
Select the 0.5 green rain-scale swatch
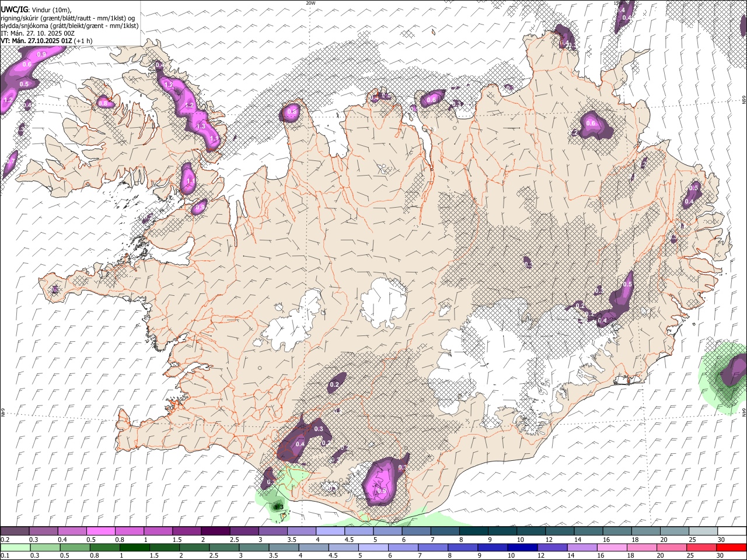click(x=74, y=547)
